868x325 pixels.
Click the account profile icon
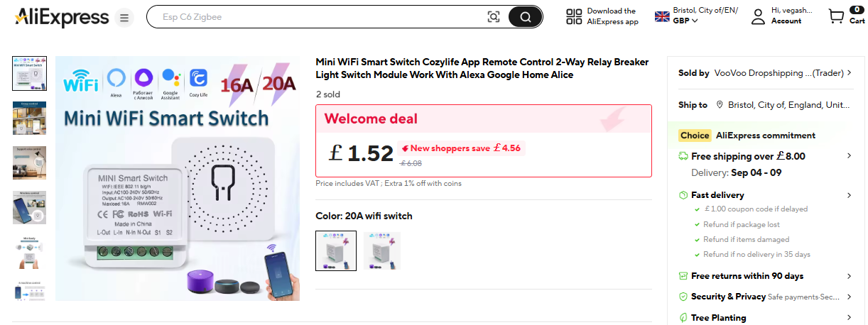coord(759,17)
